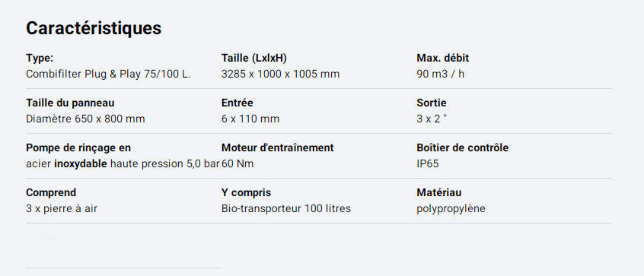Viewport: 644px width, 276px height.
Task: Click the Caractéristiques heading
Action: click(94, 28)
